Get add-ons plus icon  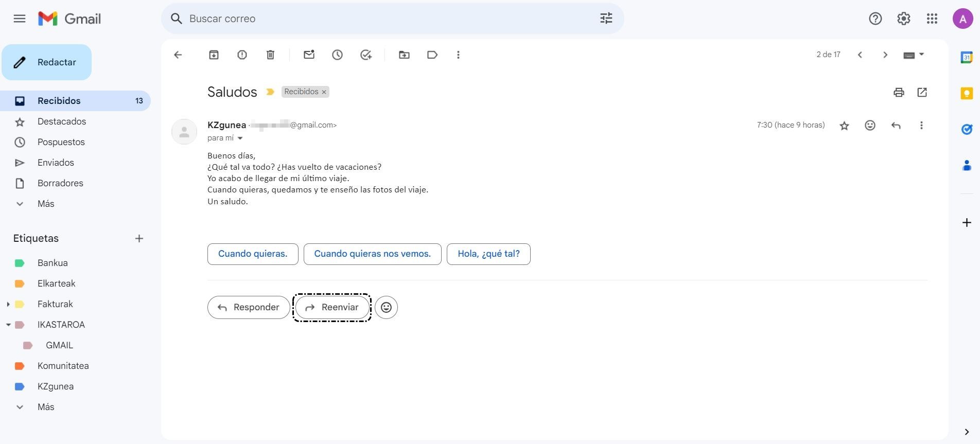[967, 222]
